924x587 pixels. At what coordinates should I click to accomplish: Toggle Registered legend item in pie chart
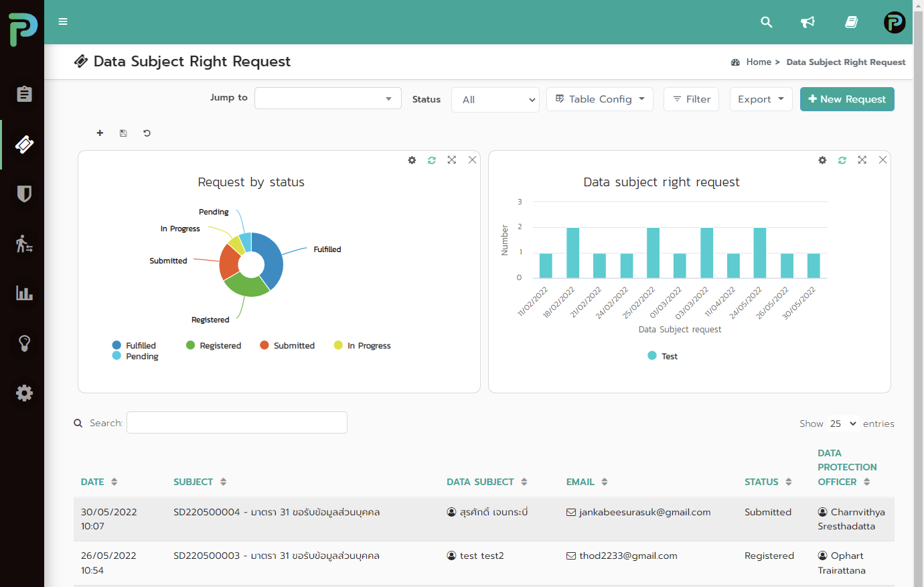214,346
